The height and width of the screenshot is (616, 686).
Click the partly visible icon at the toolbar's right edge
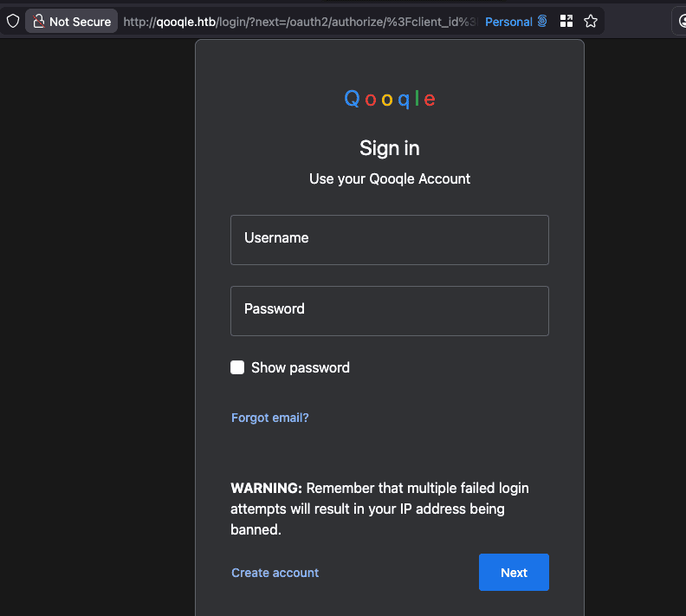point(681,21)
